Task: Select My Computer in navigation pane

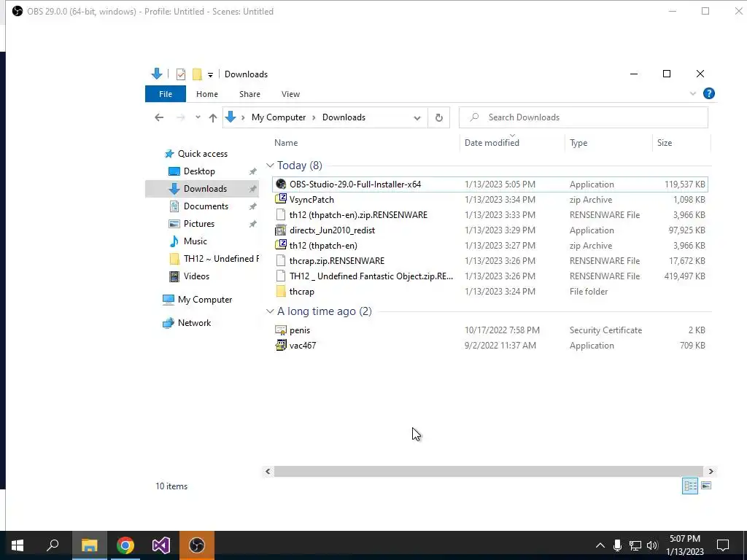Action: (205, 300)
